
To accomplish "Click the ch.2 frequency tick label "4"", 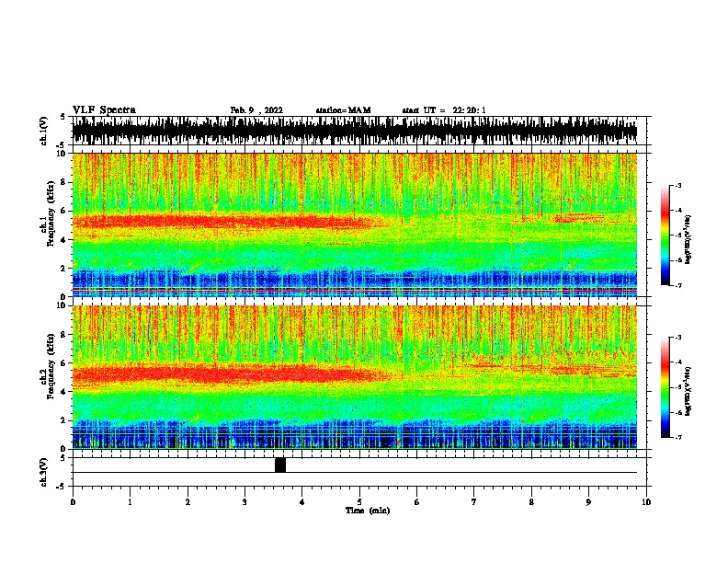I will coord(63,392).
